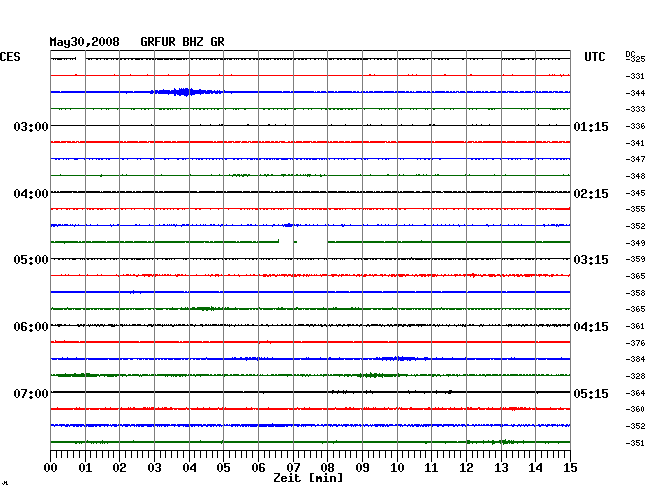Select the 05:15 UTC time label
The height and width of the screenshot is (494, 650).
(x=591, y=393)
